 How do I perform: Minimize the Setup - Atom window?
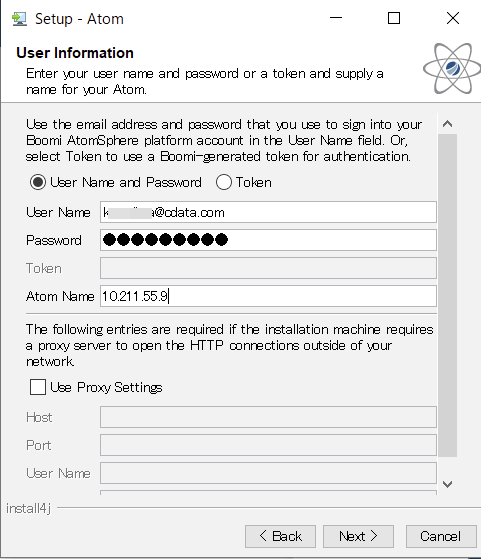pyautogui.click(x=336, y=18)
